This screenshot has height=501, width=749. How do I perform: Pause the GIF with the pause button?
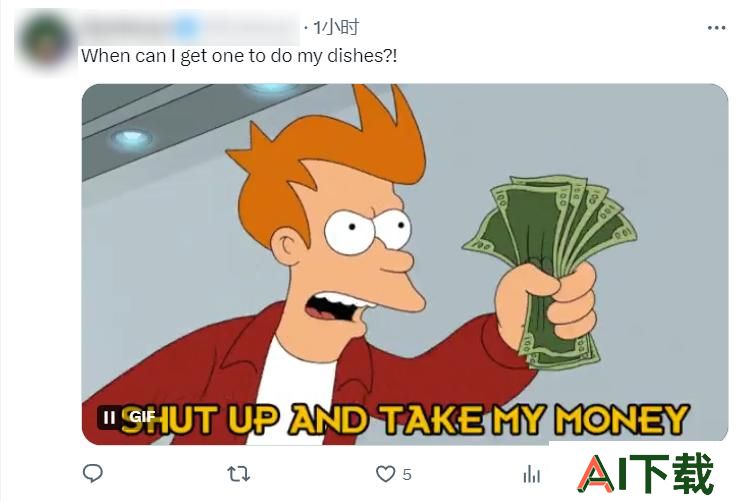coord(109,417)
